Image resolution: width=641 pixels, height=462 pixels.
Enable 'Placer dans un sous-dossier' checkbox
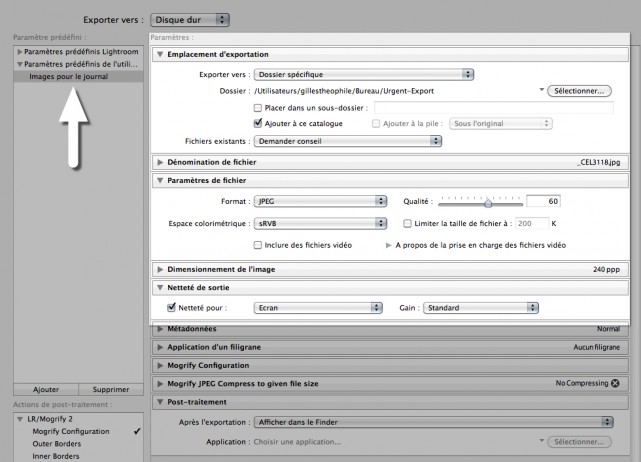[258, 108]
